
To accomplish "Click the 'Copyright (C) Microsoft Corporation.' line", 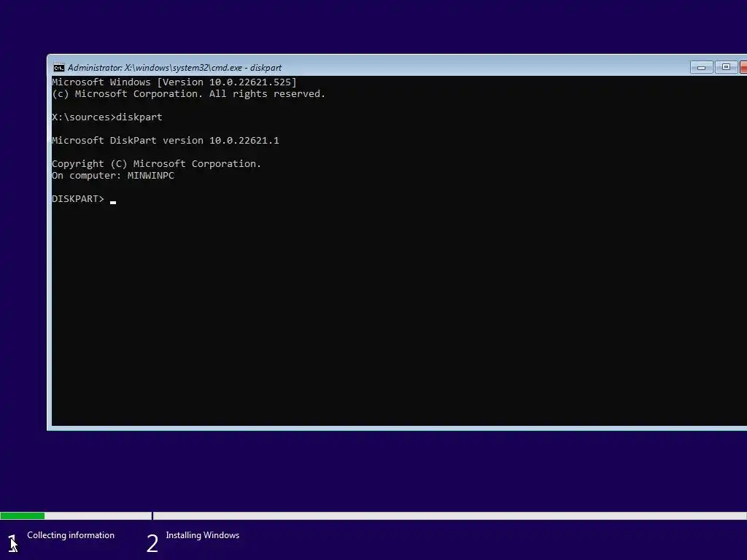I will (x=156, y=164).
